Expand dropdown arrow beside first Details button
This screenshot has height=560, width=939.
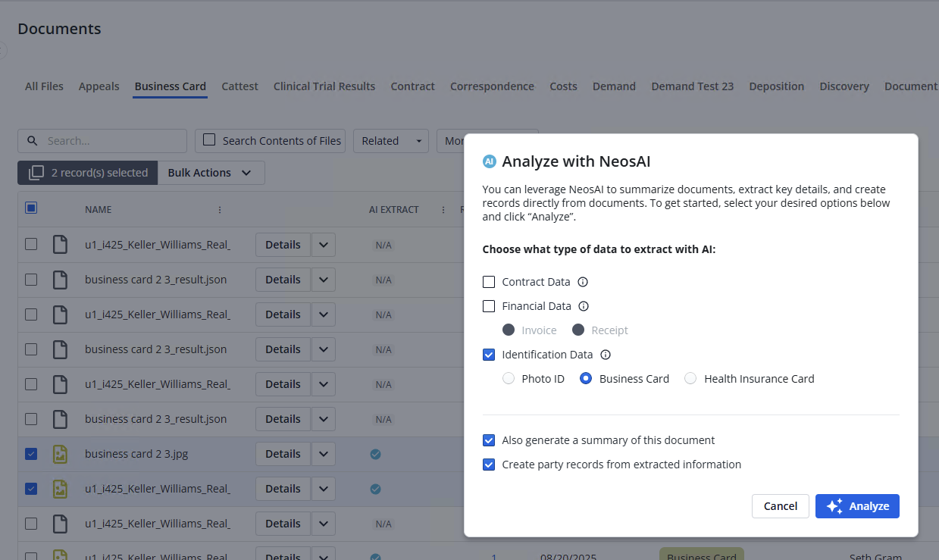pos(324,245)
